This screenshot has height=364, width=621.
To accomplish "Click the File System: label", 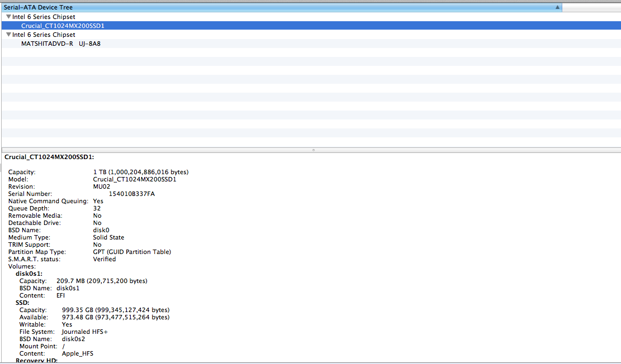I will [37, 332].
